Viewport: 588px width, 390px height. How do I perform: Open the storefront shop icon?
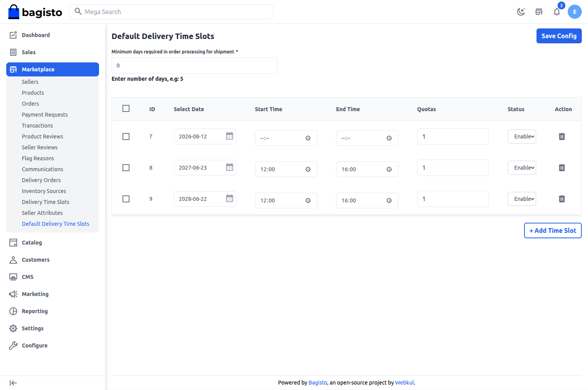click(x=539, y=12)
